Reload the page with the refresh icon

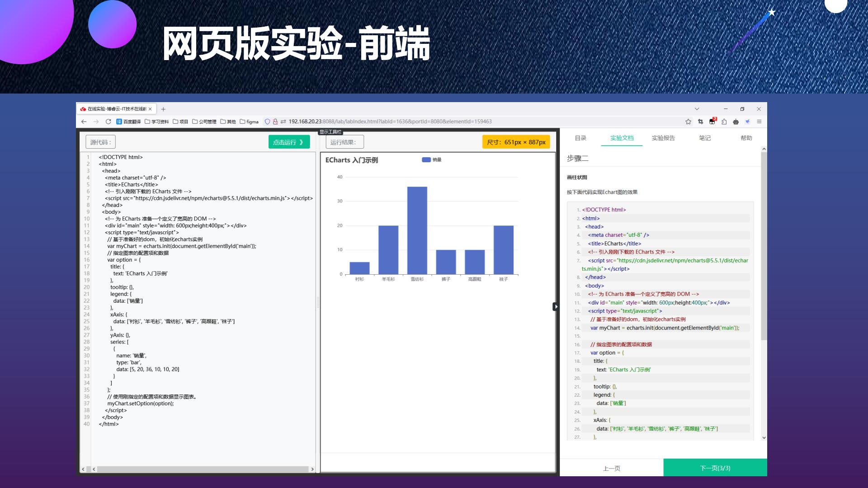point(108,122)
